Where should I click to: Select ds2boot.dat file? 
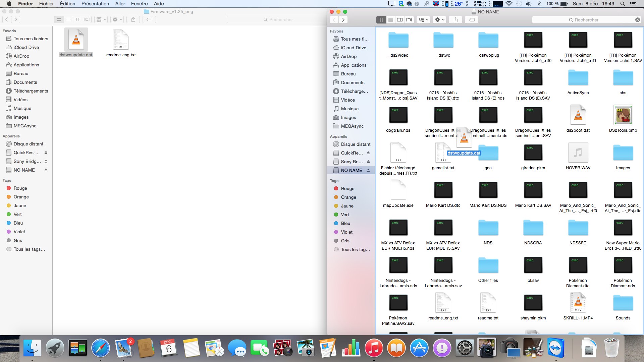pos(578,118)
